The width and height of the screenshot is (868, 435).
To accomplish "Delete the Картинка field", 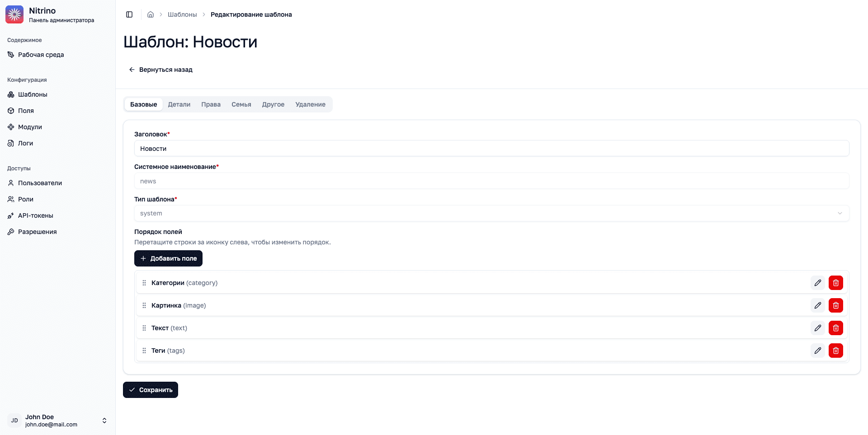I will (x=836, y=305).
